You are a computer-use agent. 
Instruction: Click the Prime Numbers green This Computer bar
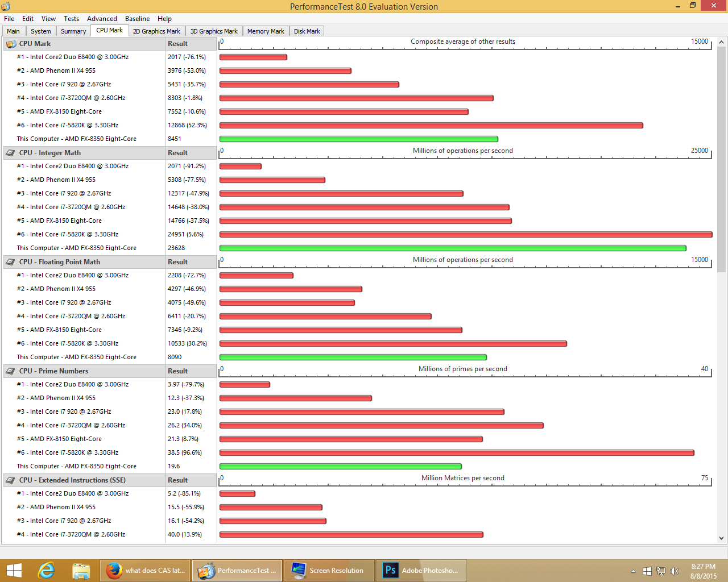[341, 466]
